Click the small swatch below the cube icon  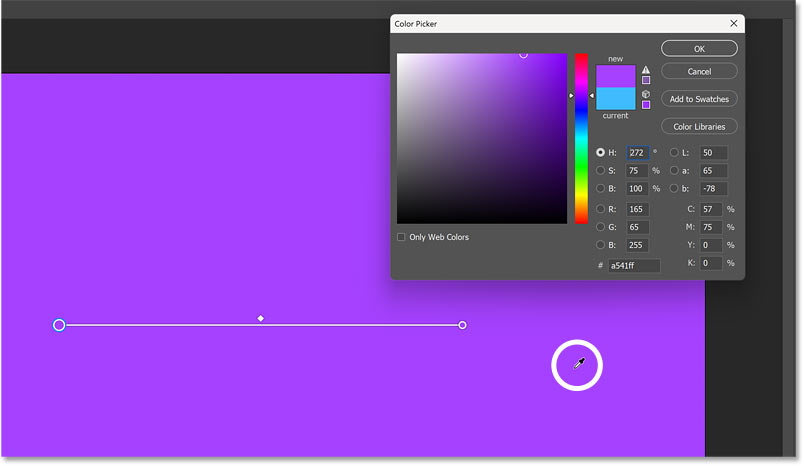pos(646,104)
